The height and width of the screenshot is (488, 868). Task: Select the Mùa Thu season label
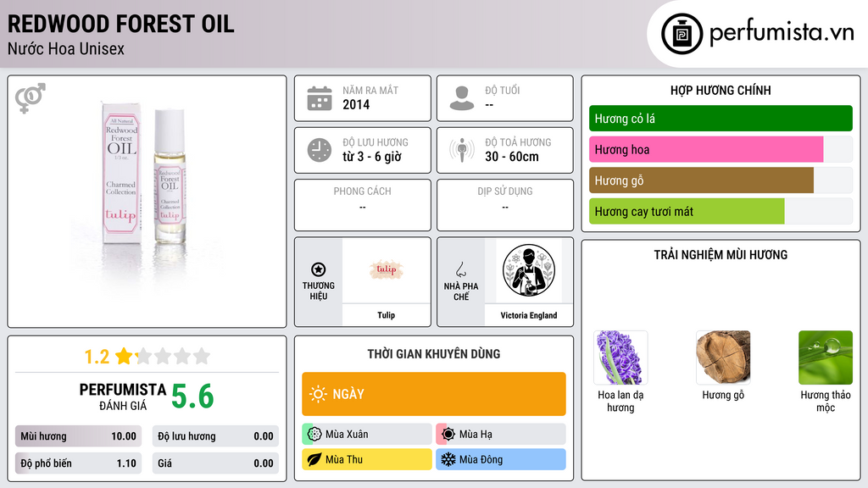(x=344, y=459)
